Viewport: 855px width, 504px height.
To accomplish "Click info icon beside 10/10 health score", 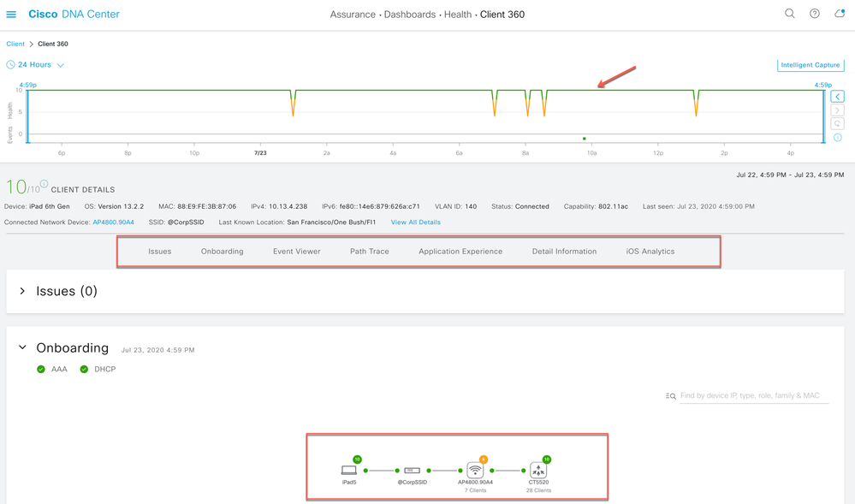I will point(45,183).
